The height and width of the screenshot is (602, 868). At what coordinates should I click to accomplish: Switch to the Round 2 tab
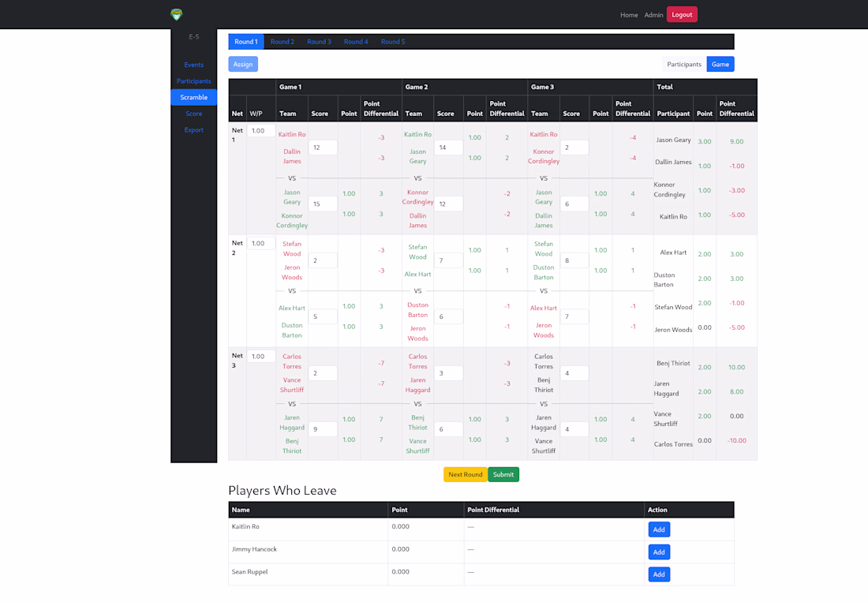point(282,42)
